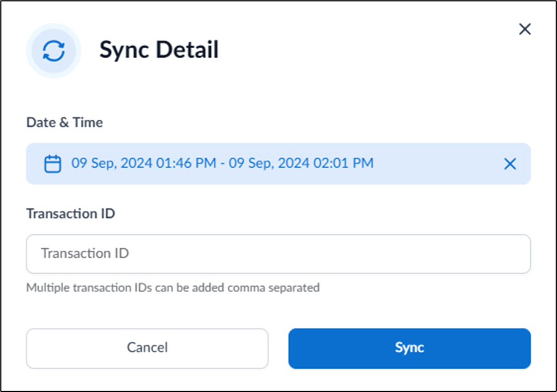Click the sync arrows icon beside title
Image resolution: width=557 pixels, height=392 pixels.
pos(54,51)
